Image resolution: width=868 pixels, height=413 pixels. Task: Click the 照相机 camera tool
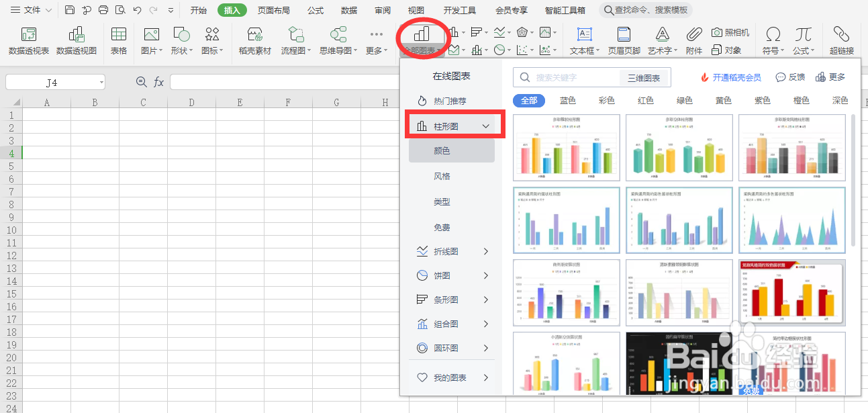(x=730, y=32)
